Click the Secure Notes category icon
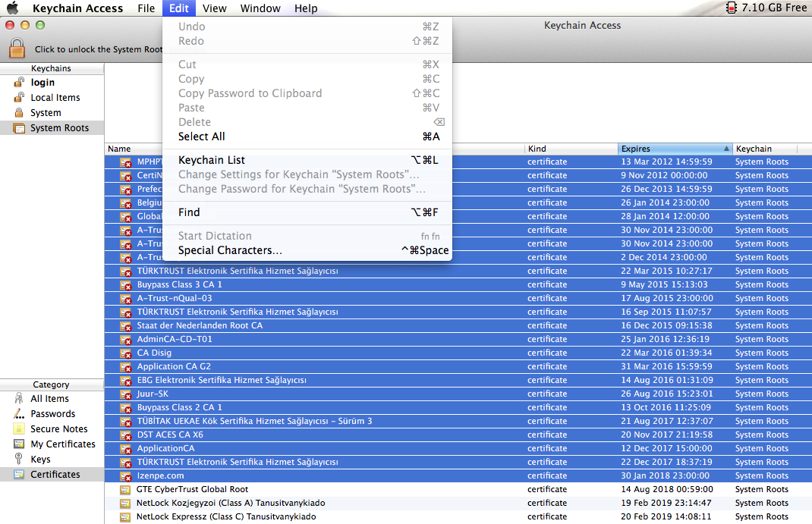This screenshot has height=524, width=812. pos(19,428)
